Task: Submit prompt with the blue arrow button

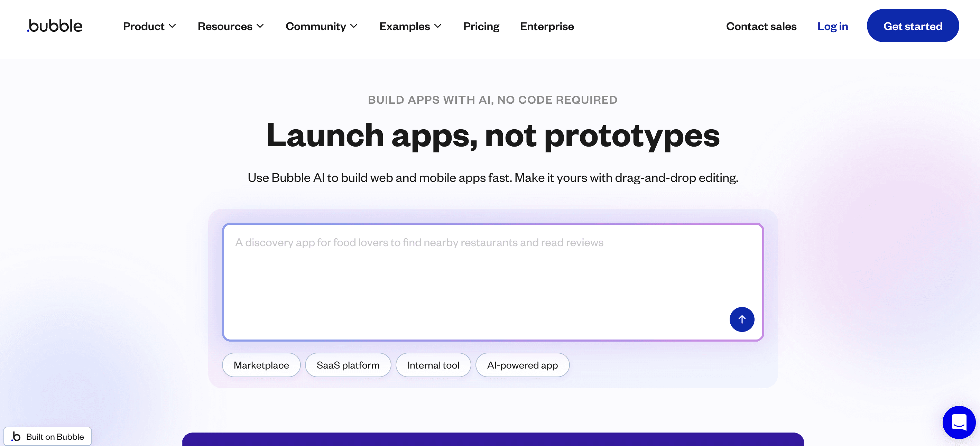Action: point(741,319)
